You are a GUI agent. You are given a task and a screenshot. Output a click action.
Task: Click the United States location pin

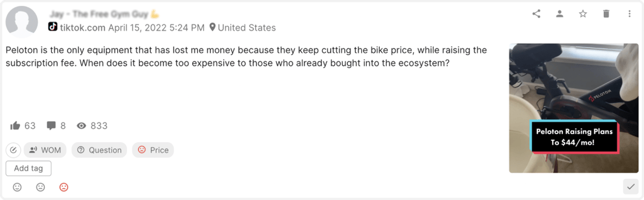click(x=212, y=27)
